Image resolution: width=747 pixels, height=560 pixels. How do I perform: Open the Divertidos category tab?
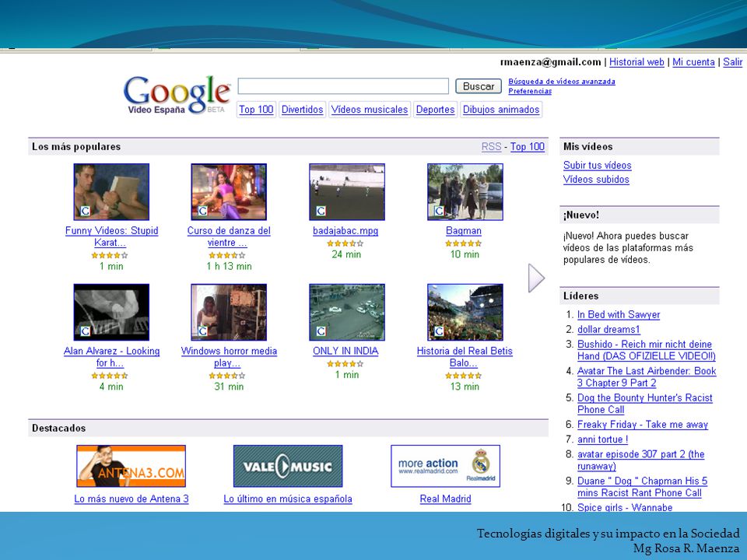[x=302, y=110]
